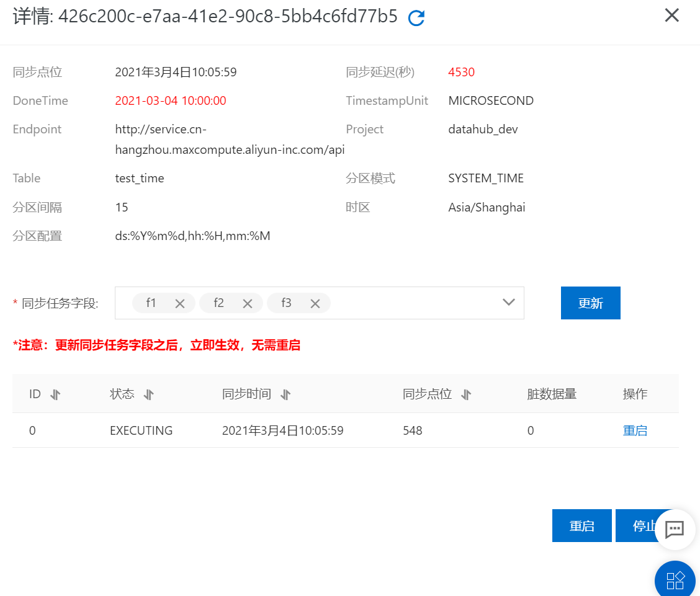
Task: Refresh the task detail view
Action: coord(416,17)
